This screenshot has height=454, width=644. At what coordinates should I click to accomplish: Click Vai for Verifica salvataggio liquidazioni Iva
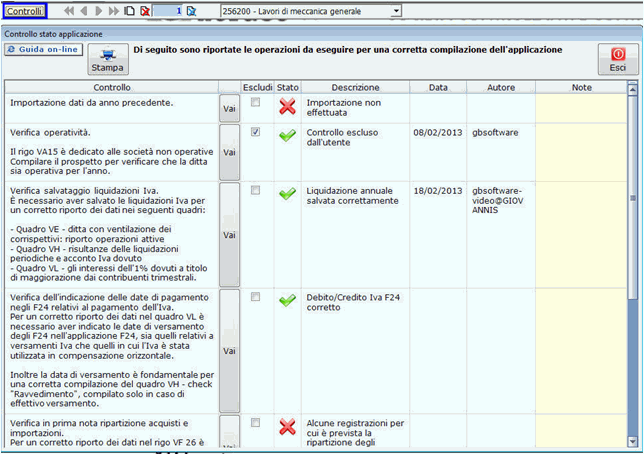click(x=229, y=235)
